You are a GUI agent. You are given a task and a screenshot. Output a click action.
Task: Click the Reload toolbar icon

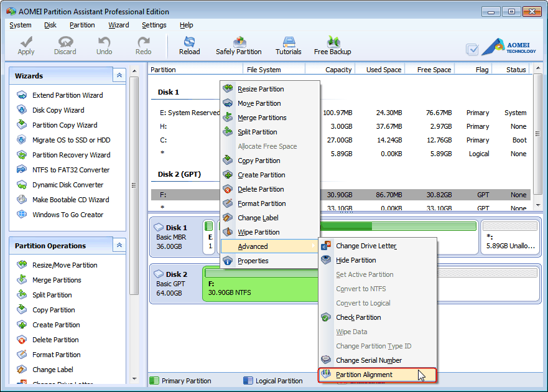click(189, 44)
